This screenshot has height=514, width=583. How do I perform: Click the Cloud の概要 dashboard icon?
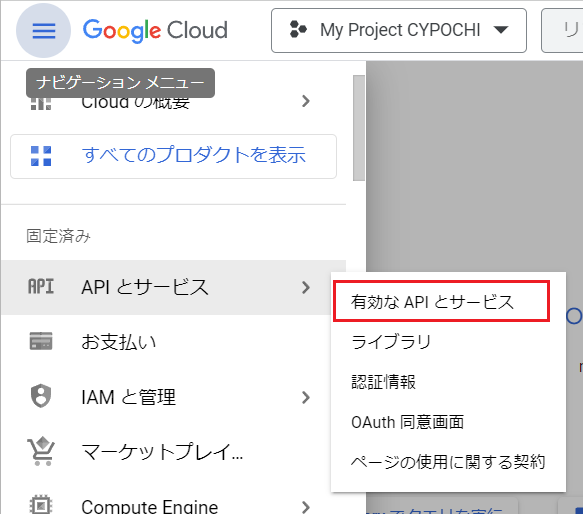pyautogui.click(x=41, y=104)
